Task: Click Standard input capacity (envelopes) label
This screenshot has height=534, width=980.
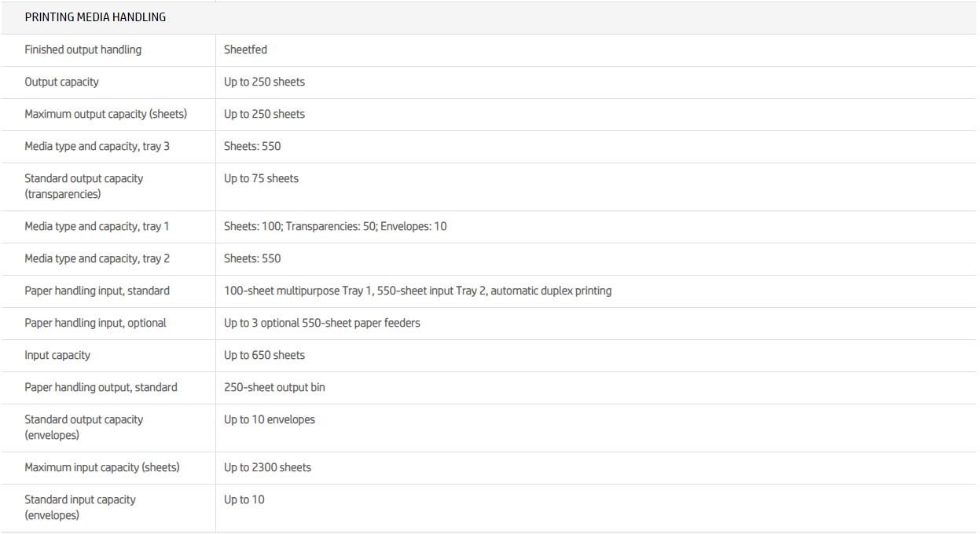Action: pos(79,507)
